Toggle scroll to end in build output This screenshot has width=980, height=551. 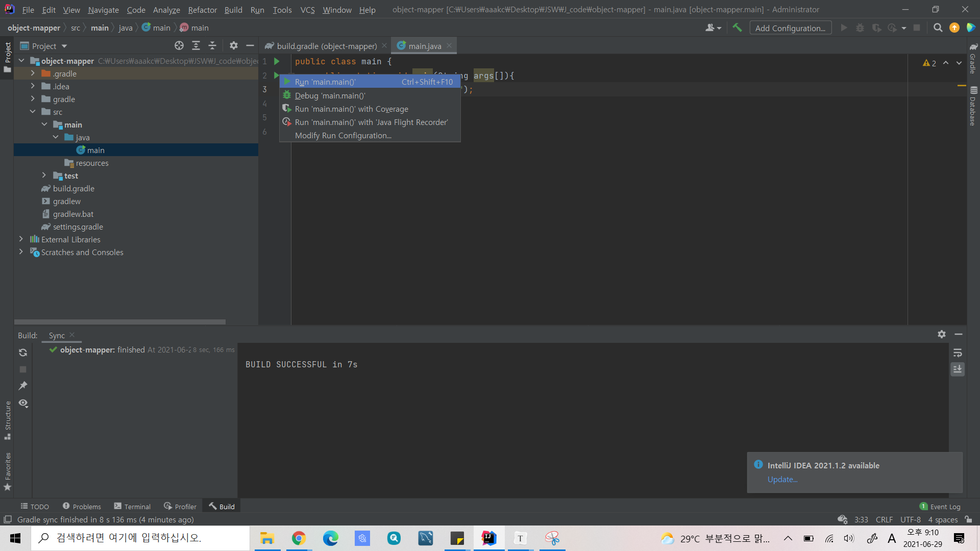[958, 369]
